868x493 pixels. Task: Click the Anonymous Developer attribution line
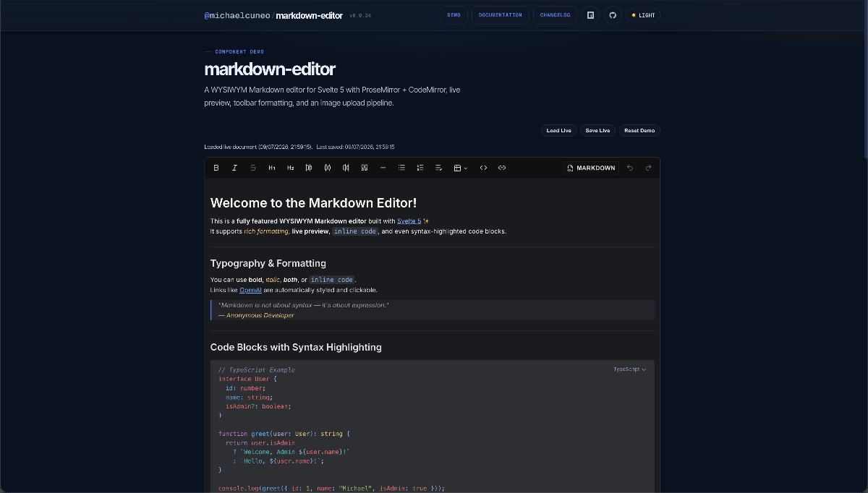256,315
